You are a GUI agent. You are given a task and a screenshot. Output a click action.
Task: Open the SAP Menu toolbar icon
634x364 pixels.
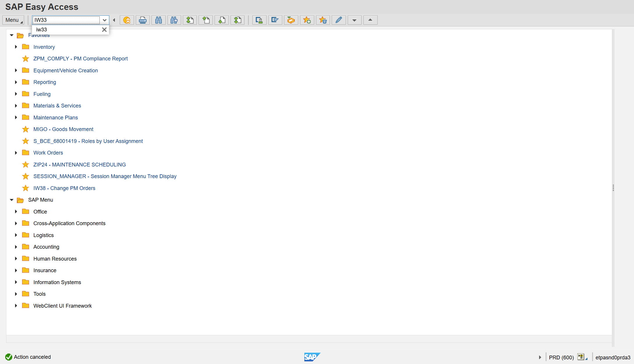point(275,20)
